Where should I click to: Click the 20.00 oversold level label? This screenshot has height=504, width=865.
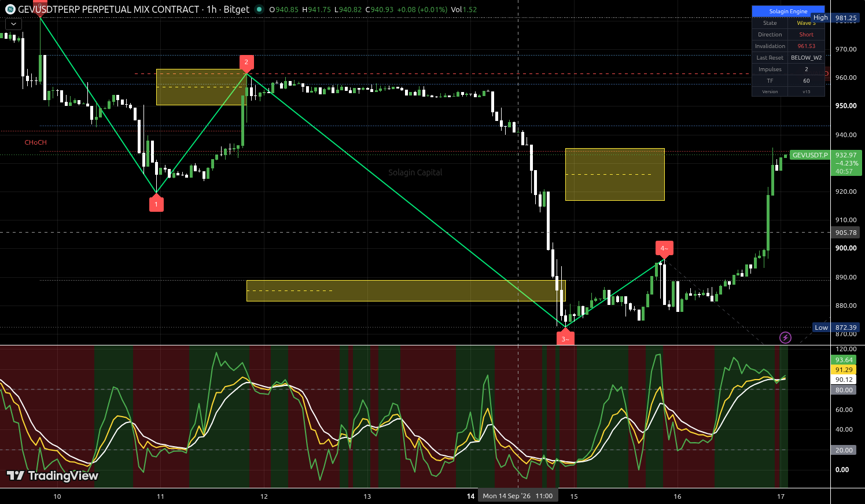coord(844,450)
